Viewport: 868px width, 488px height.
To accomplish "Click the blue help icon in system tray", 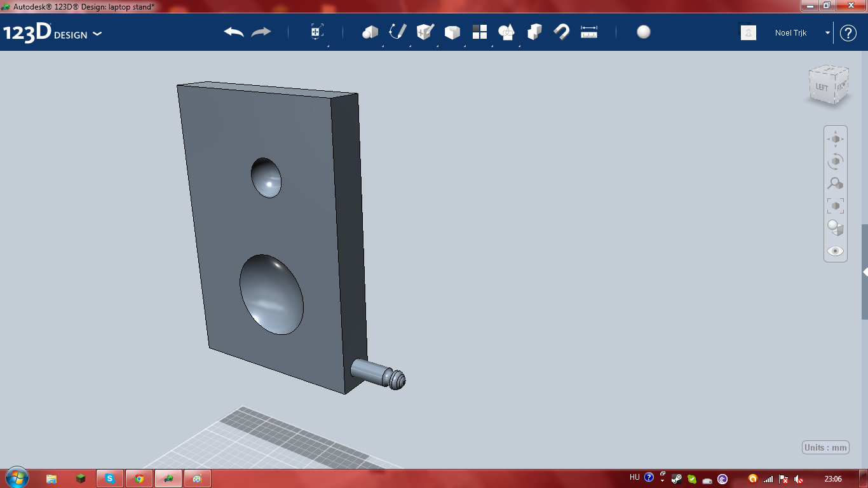I will coord(649,478).
